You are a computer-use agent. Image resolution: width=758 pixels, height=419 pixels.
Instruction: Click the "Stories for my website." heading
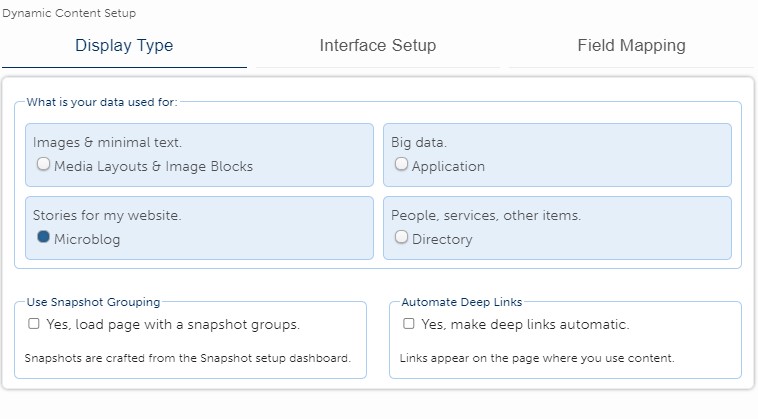tap(105, 215)
